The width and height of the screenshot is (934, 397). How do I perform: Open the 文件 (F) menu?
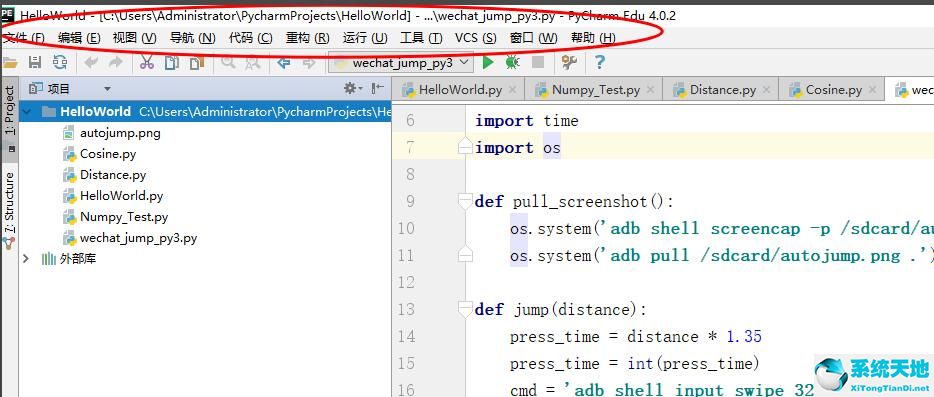tap(23, 38)
